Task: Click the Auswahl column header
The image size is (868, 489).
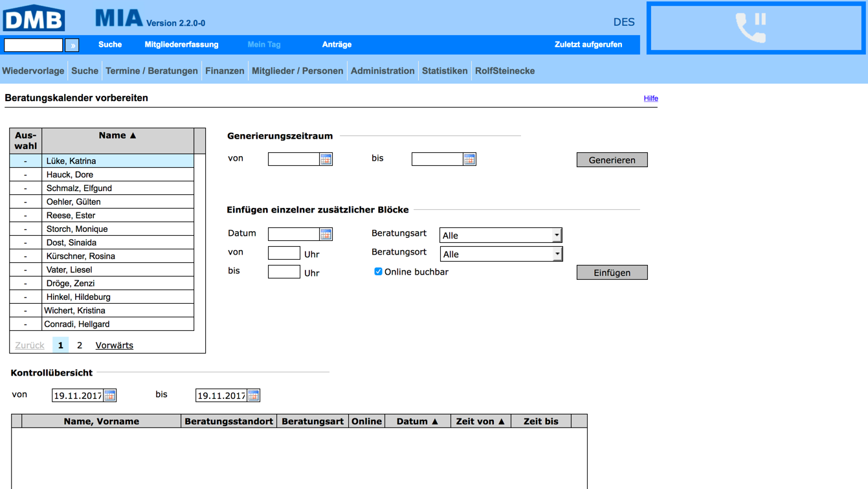Action: tap(26, 141)
